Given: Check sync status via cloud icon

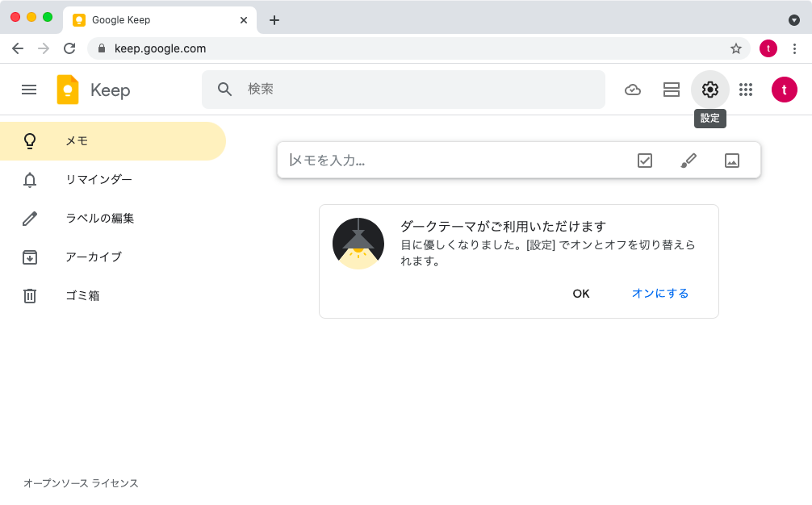Looking at the screenshot, I should 633,90.
